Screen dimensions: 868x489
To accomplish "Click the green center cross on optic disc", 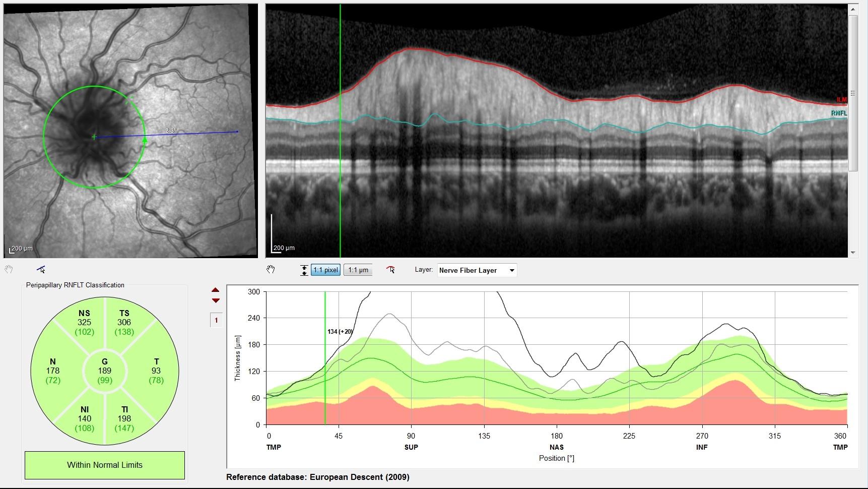I will click(94, 137).
